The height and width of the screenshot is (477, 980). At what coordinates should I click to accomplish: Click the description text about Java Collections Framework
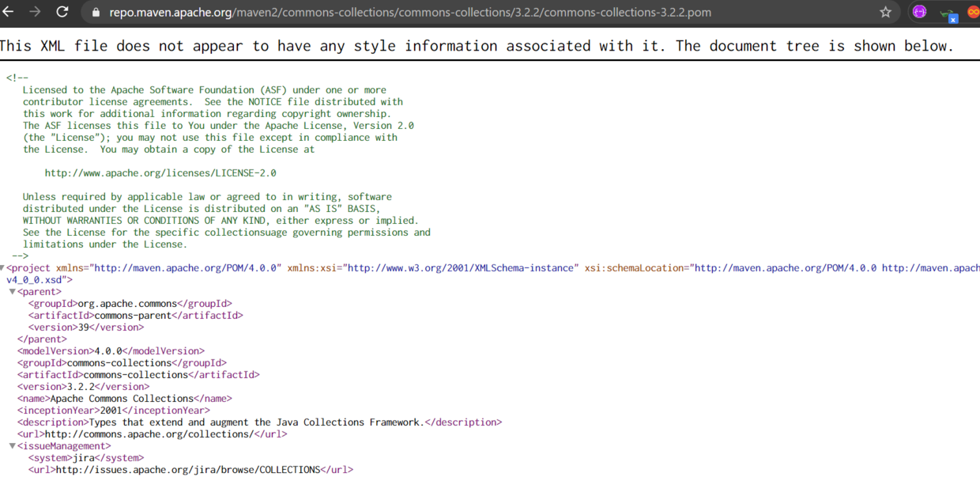click(x=256, y=422)
